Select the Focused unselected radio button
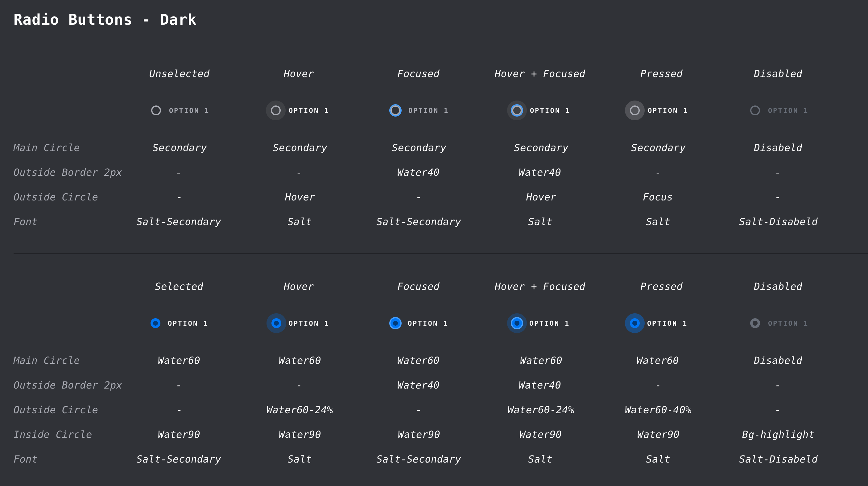 [x=395, y=110]
